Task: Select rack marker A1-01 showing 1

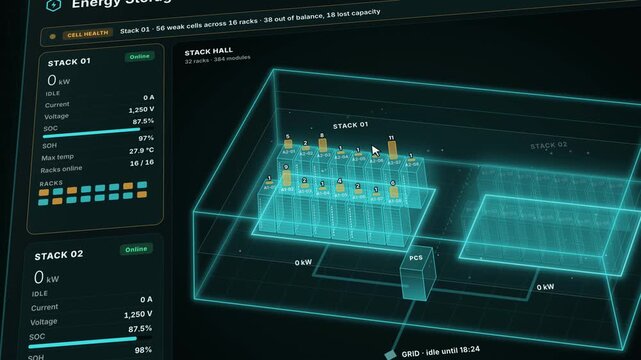Action: pyautogui.click(x=269, y=183)
